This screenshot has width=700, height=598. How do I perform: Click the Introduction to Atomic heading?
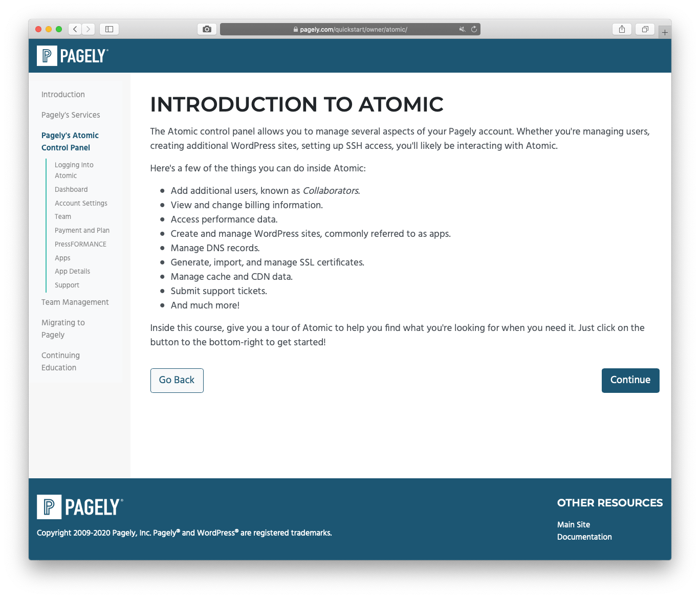pos(297,104)
